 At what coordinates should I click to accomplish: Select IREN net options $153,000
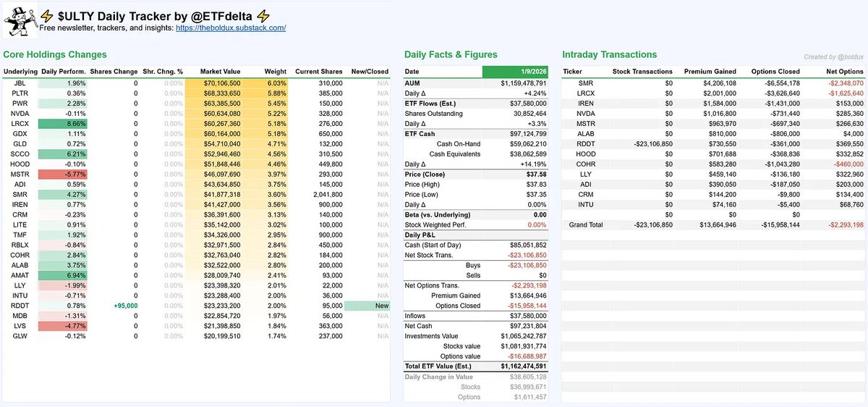click(x=849, y=104)
